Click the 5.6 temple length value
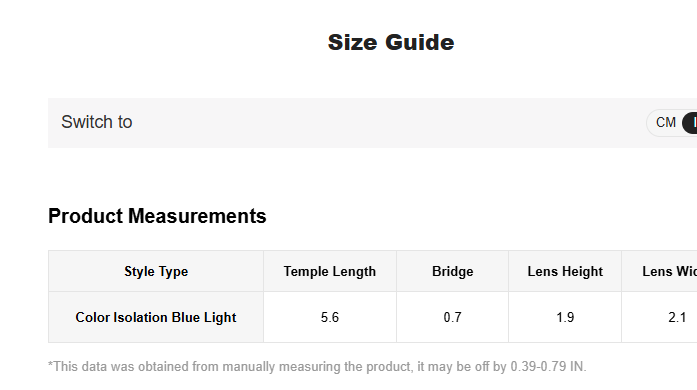This screenshot has width=697, height=390. point(330,318)
